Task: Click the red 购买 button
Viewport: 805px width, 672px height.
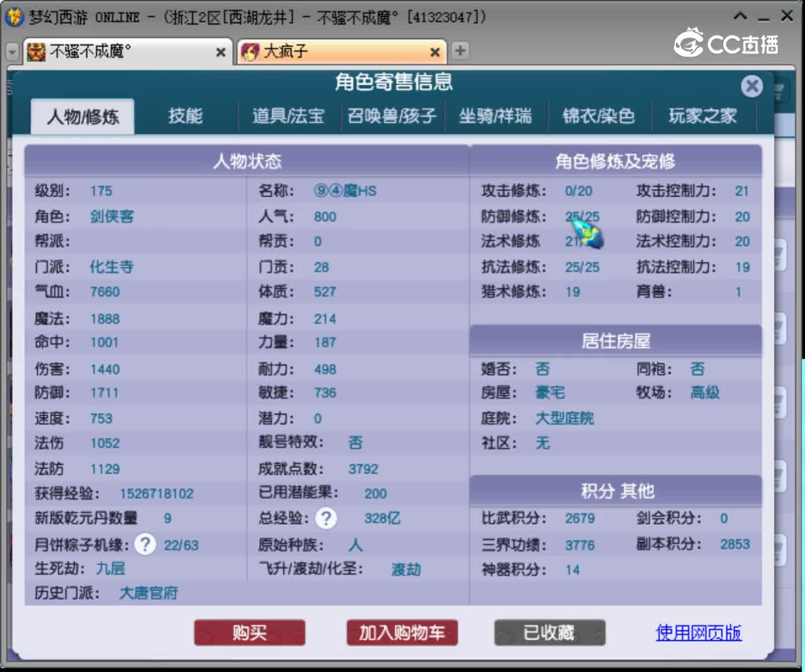Action: pyautogui.click(x=250, y=633)
